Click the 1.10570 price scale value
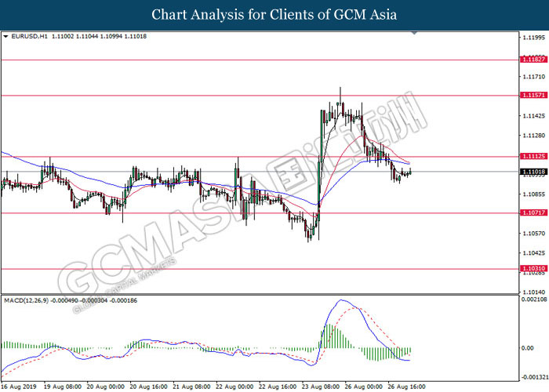This screenshot has width=549, height=392. pos(534,234)
